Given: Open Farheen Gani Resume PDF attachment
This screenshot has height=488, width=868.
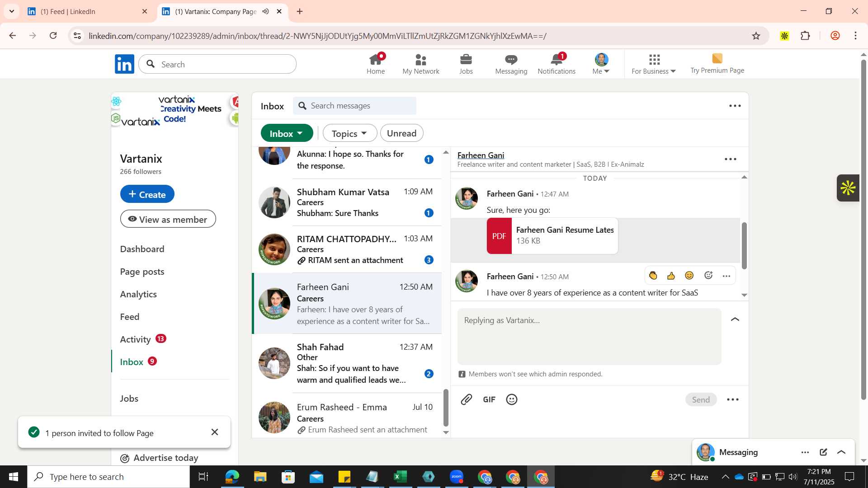Looking at the screenshot, I should [552, 236].
